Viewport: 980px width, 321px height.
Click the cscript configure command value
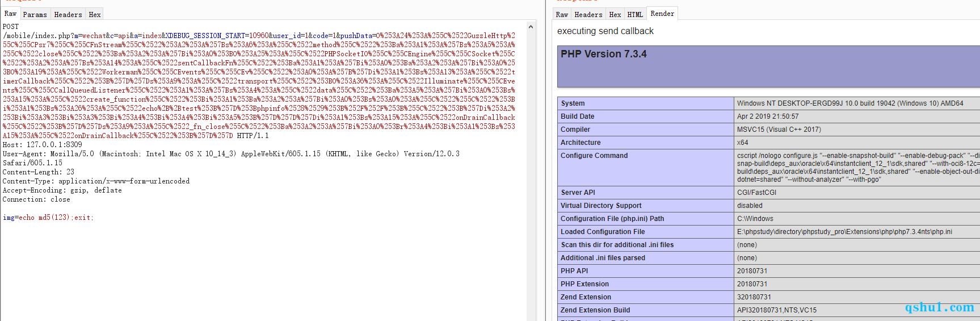tap(858, 168)
